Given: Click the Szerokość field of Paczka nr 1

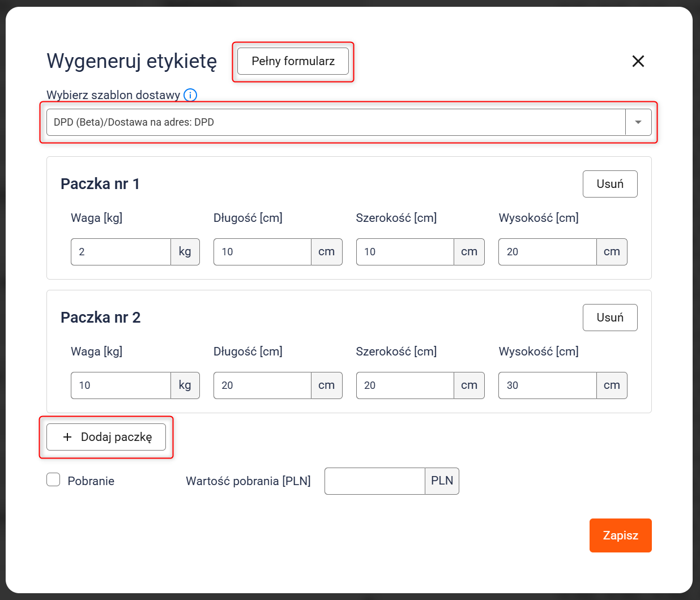Looking at the screenshot, I should (405, 252).
